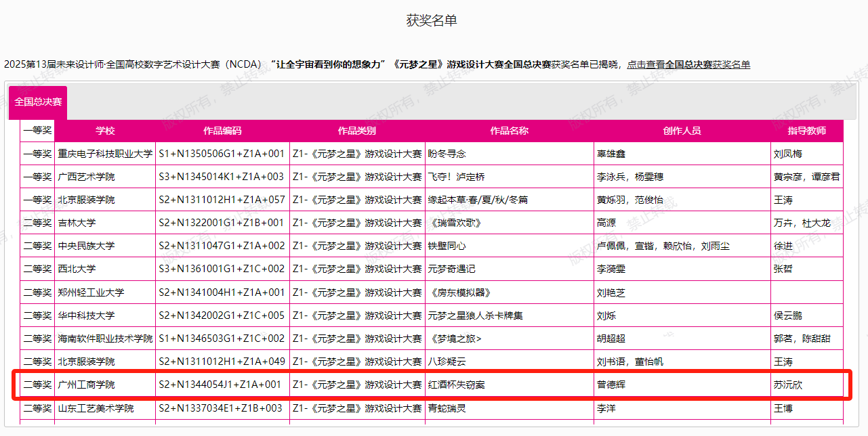868x436 pixels.
Task: Select the 作品类别 column header
Action: 357,131
